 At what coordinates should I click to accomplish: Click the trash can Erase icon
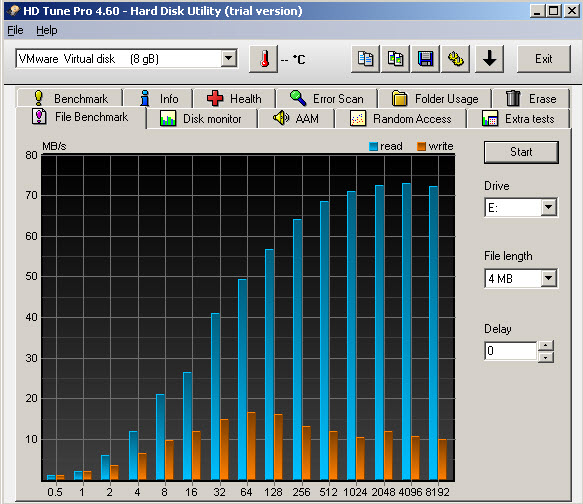tap(513, 98)
